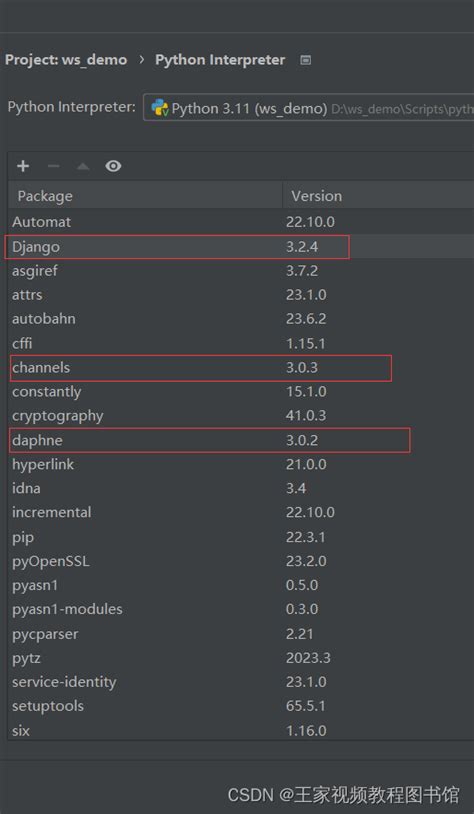Click daphne version 3.0.2 cell
Viewport: 474px width, 814px height.
point(302,440)
